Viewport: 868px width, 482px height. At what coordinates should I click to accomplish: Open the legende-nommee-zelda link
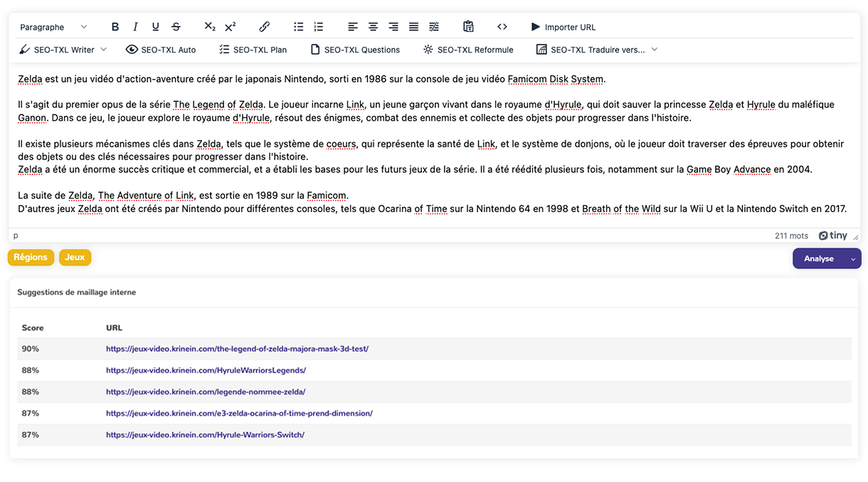206,392
